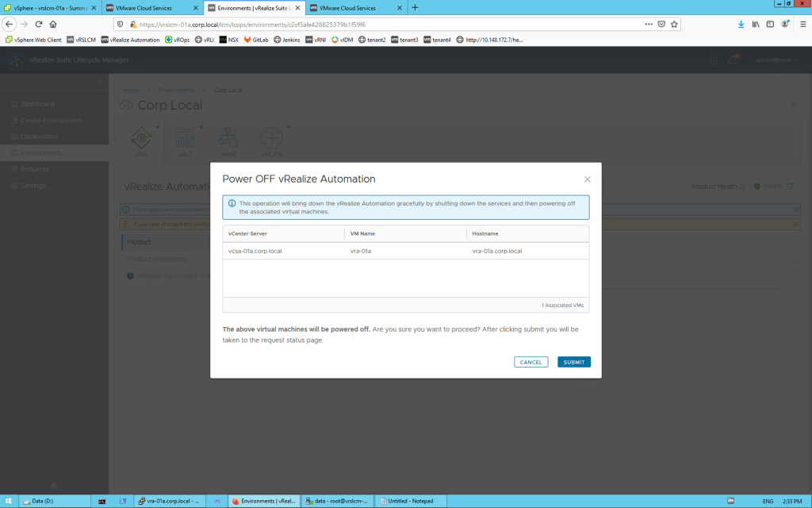Click the CANCEL button
This screenshot has width=812, height=508.
[530, 362]
